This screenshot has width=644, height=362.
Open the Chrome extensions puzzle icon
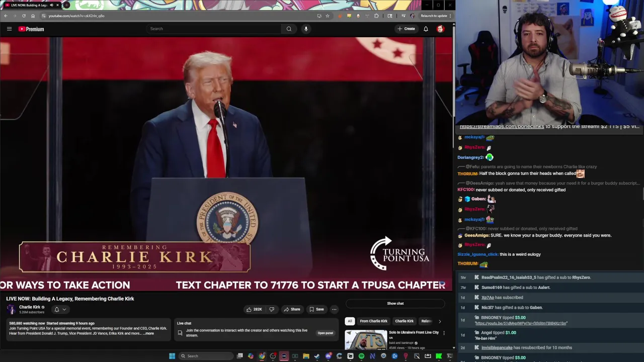[376, 16]
